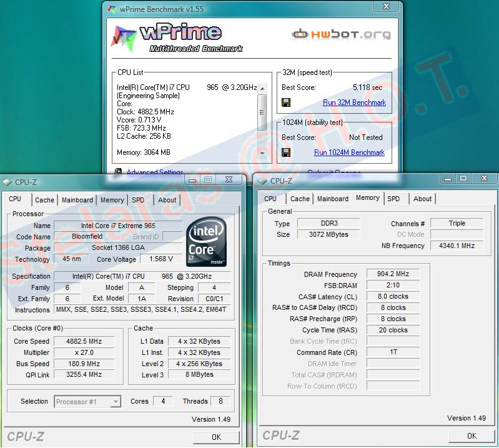The image size is (499, 448).
Task: Click the CPU List scrollbar thumb
Action: (262, 112)
